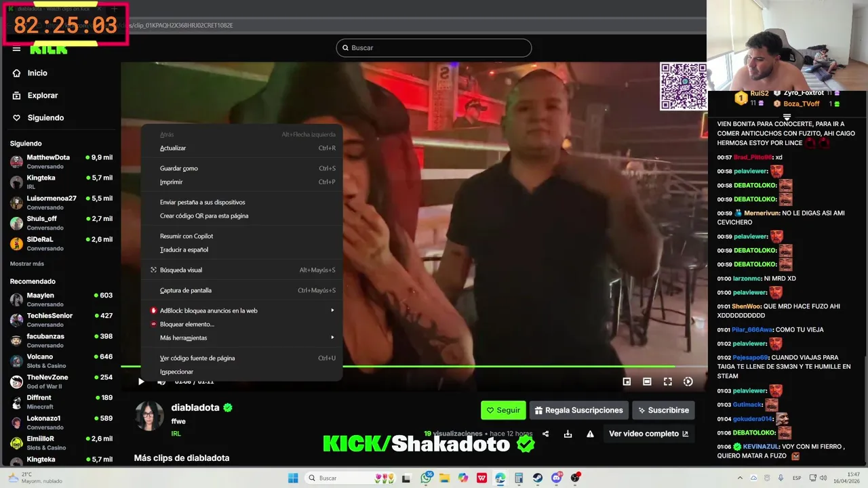Open Volcano Slots & Casino channel row
The width and height of the screenshot is (868, 488).
coord(60,361)
